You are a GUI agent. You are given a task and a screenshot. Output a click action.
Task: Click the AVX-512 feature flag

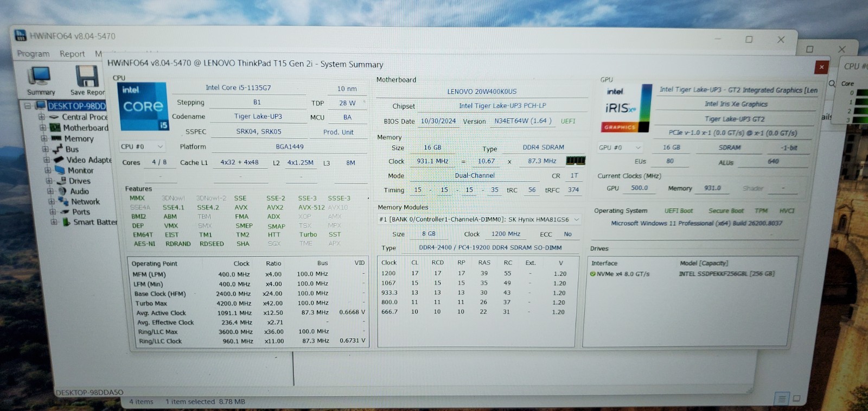point(311,207)
